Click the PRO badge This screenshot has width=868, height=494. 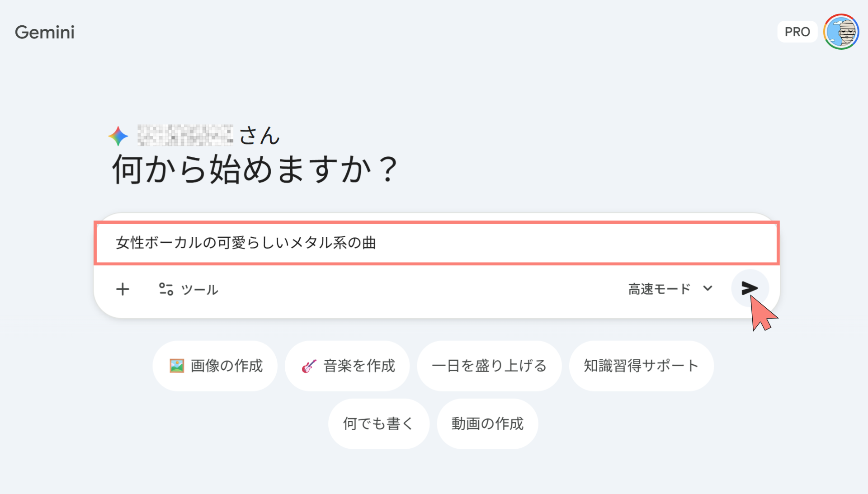pyautogui.click(x=797, y=32)
